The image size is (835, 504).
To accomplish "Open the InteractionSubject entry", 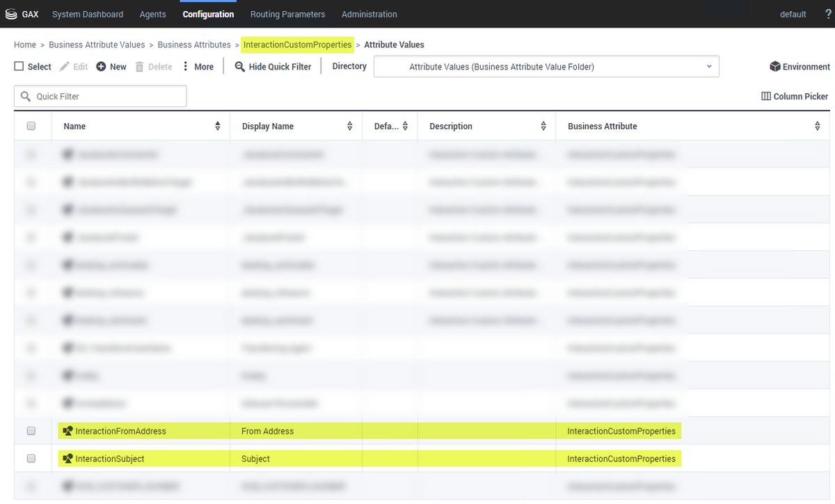I will coord(110,459).
